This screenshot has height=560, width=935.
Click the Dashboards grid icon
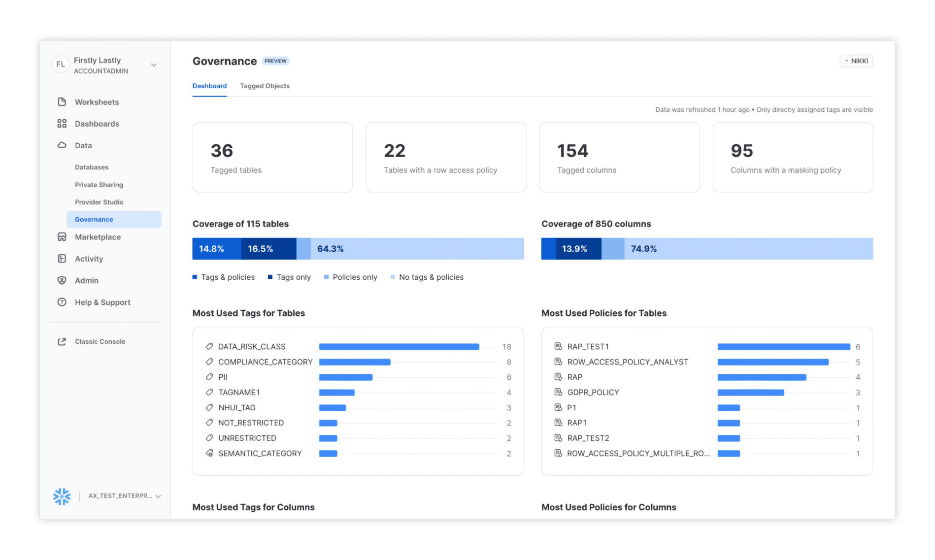tap(62, 124)
